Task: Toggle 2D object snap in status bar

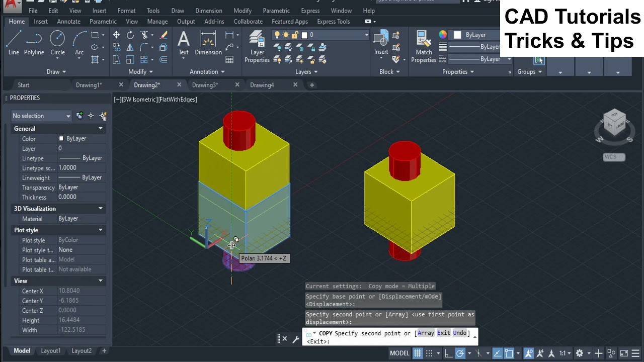Action: tap(509, 353)
